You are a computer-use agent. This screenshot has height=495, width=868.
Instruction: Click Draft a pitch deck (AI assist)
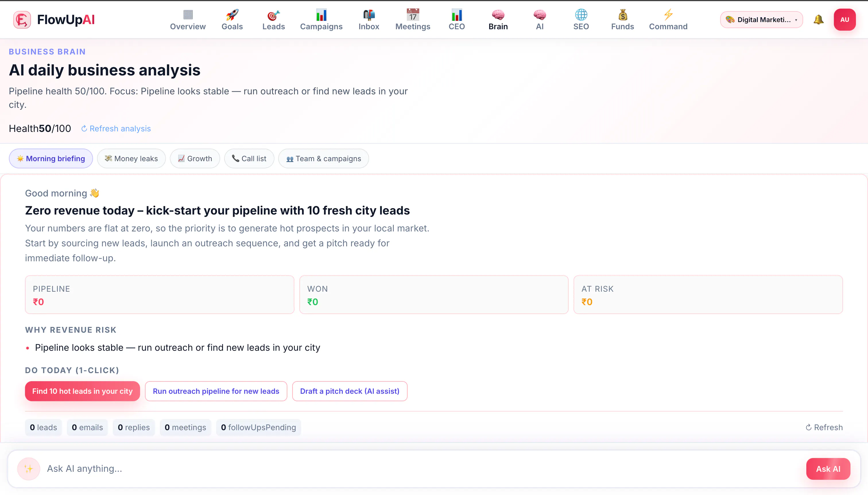(x=350, y=391)
